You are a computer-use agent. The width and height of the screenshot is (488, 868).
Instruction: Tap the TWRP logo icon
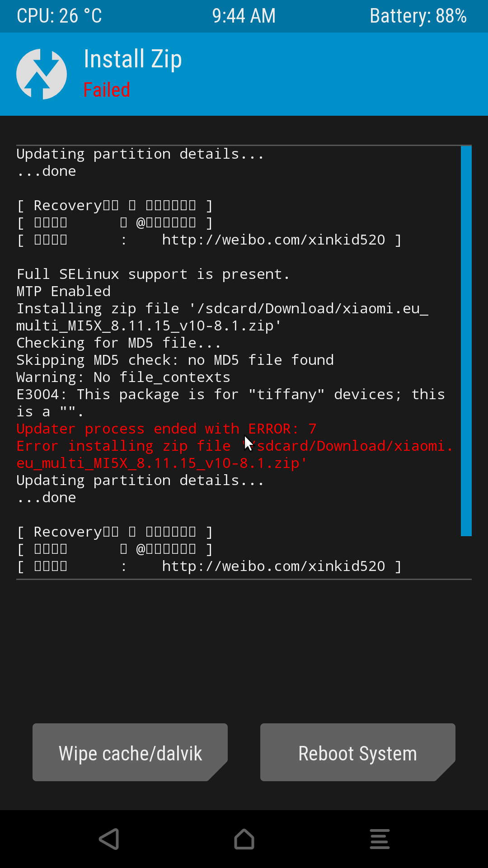pyautogui.click(x=42, y=74)
